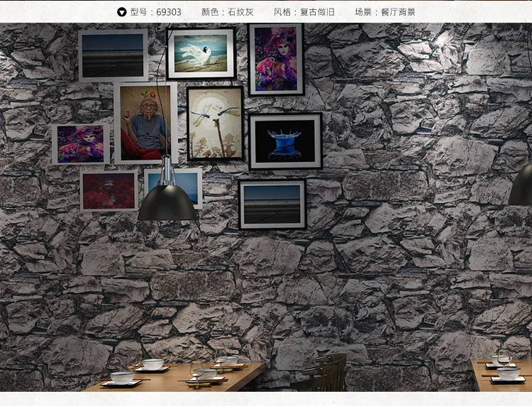Select the black-framed seascape below the splash photo
532x406 pixels.
(x=272, y=204)
